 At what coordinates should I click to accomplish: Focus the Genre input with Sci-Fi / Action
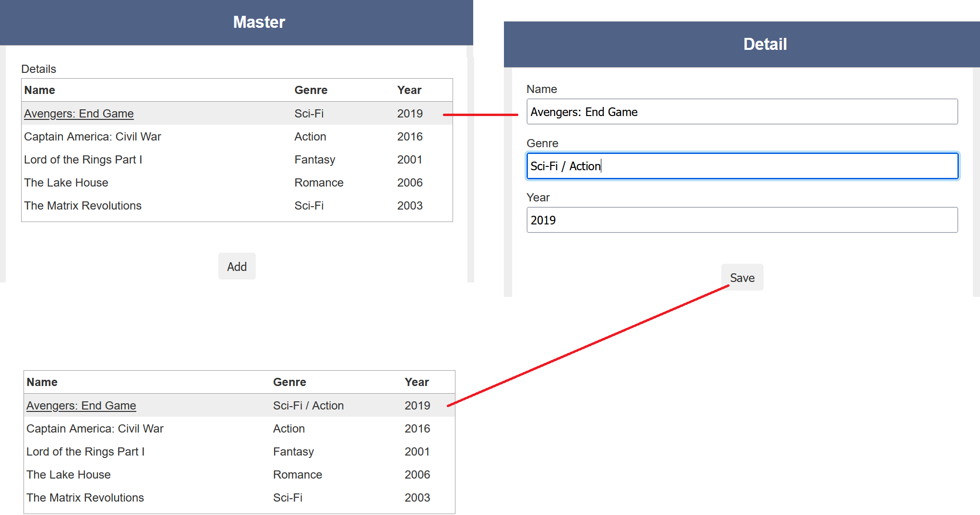tap(742, 166)
